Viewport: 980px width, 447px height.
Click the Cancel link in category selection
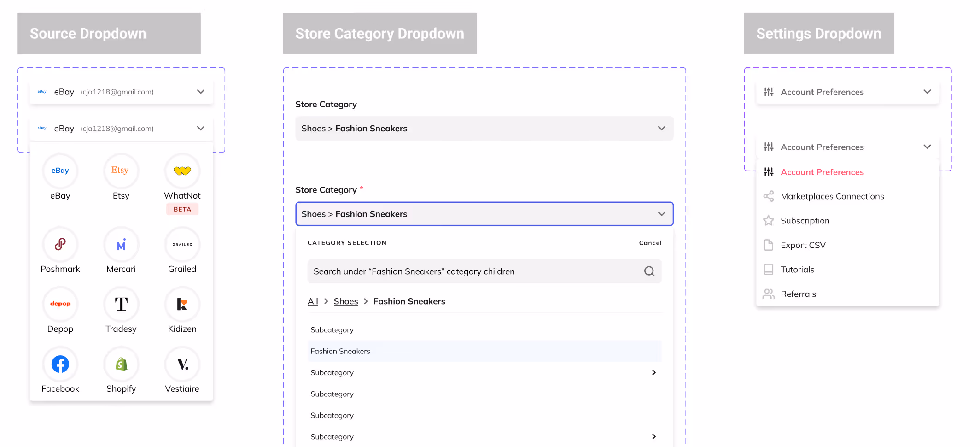point(650,242)
